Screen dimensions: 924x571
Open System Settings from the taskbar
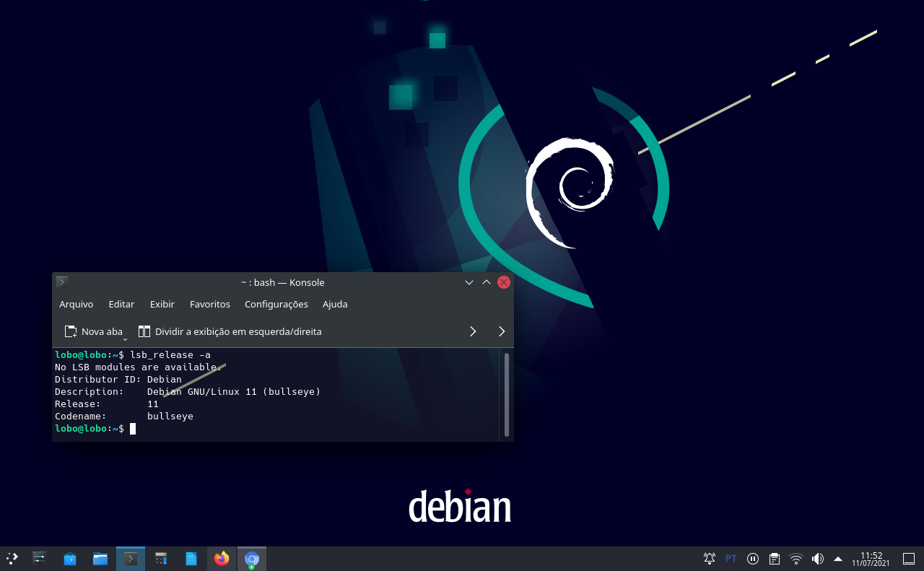point(39,558)
